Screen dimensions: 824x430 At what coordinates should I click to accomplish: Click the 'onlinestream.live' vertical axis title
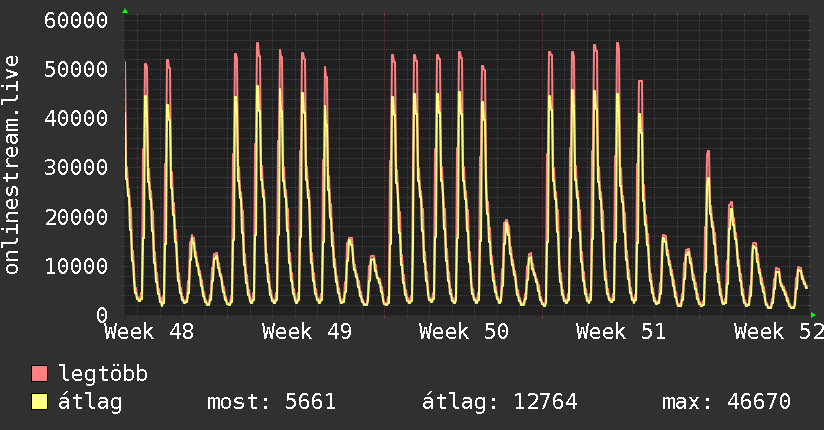click(x=11, y=165)
